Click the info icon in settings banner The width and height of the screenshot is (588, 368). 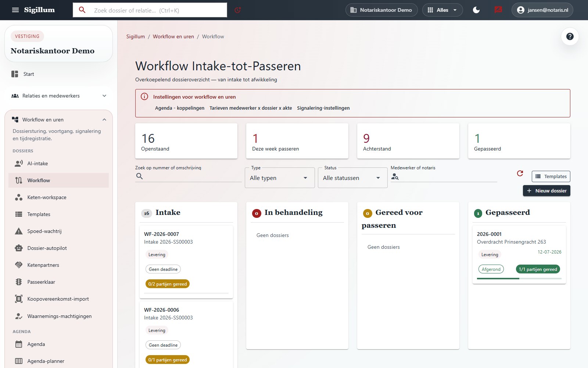(144, 97)
